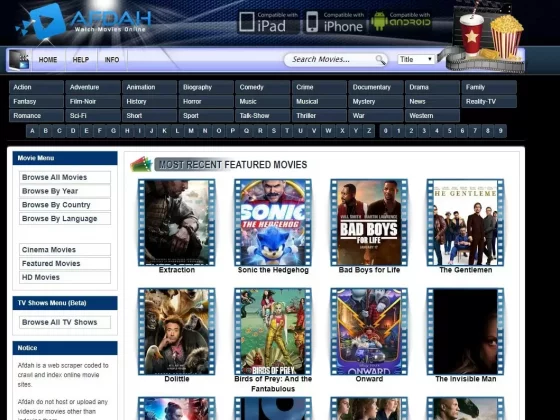Filter movies by letter M

(x=191, y=131)
